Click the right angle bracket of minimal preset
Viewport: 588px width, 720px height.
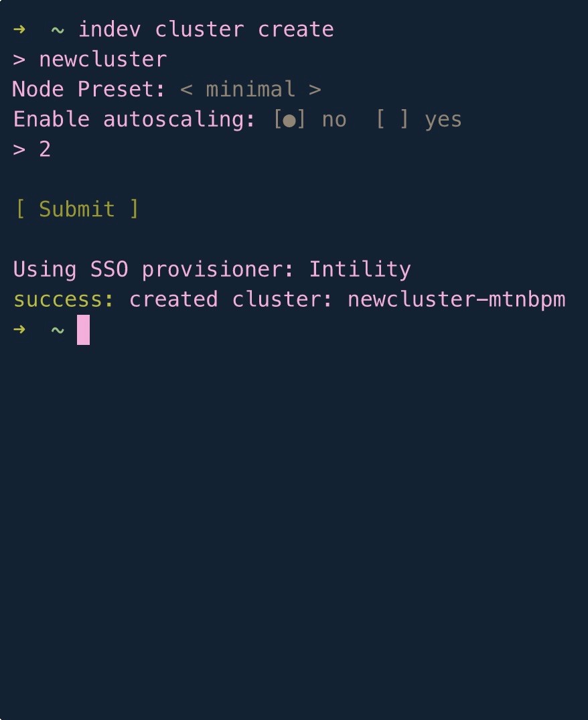(315, 88)
